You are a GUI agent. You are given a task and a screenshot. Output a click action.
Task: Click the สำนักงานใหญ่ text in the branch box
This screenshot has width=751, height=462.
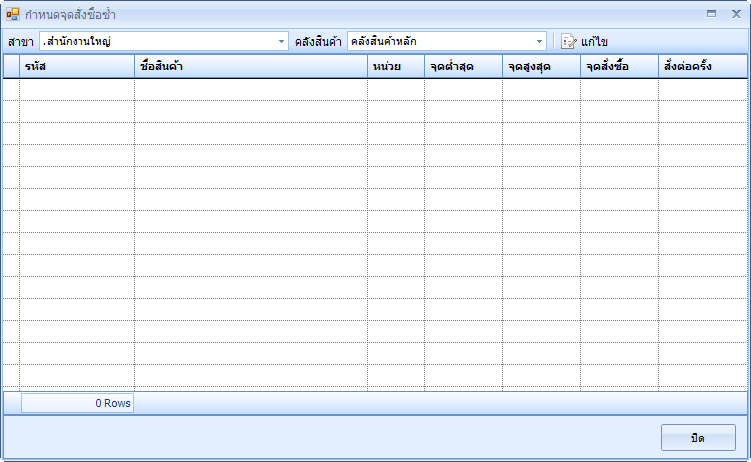[x=78, y=42]
